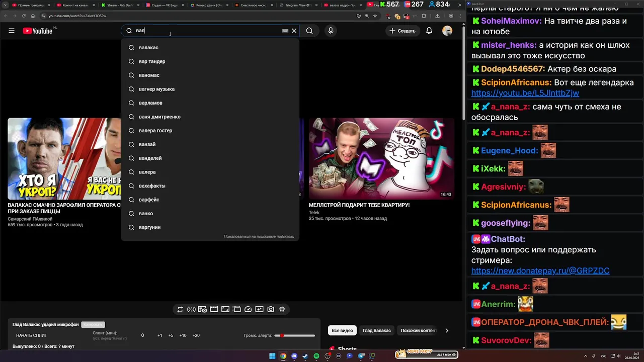The height and width of the screenshot is (362, 644).
Task: Open the account avatar menu
Action: coord(447,31)
